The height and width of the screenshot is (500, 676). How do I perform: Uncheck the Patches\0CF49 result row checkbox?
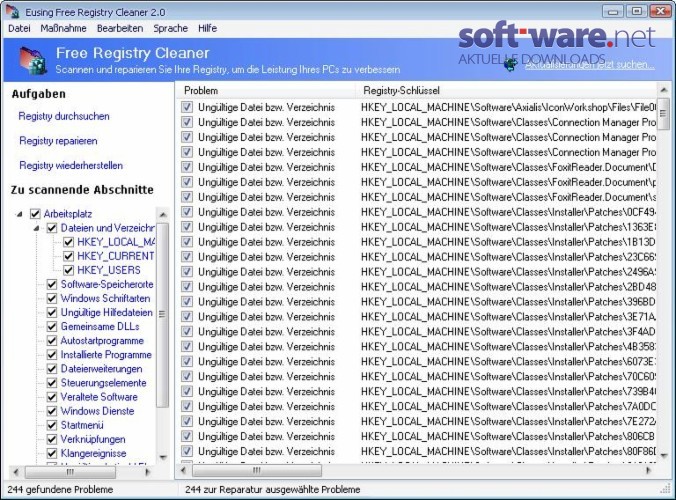(x=187, y=212)
